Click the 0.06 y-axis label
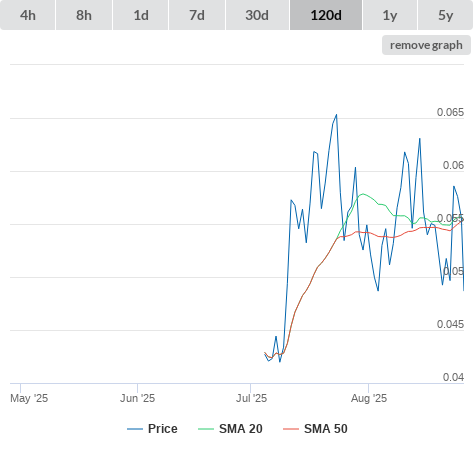474x455 pixels. point(453,165)
